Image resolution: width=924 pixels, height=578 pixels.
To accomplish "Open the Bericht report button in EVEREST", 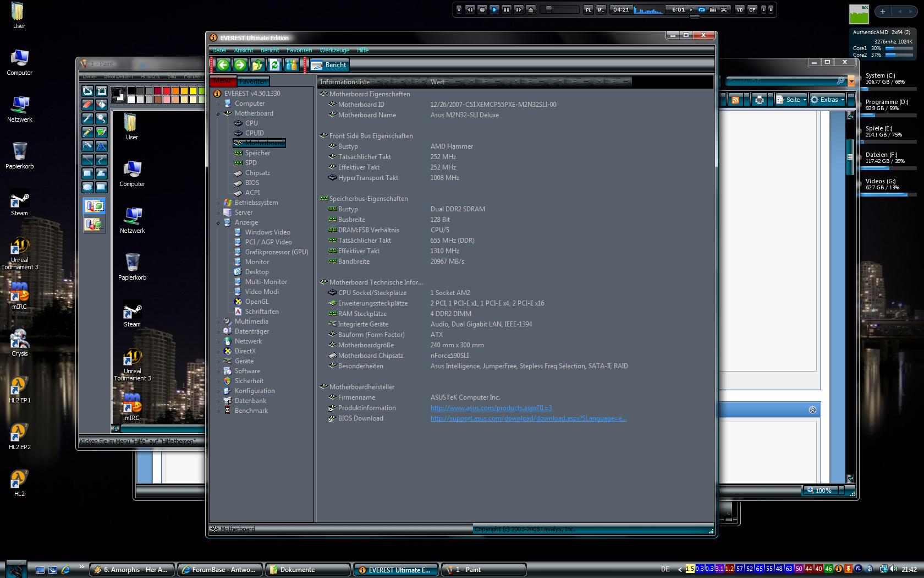I will point(329,65).
